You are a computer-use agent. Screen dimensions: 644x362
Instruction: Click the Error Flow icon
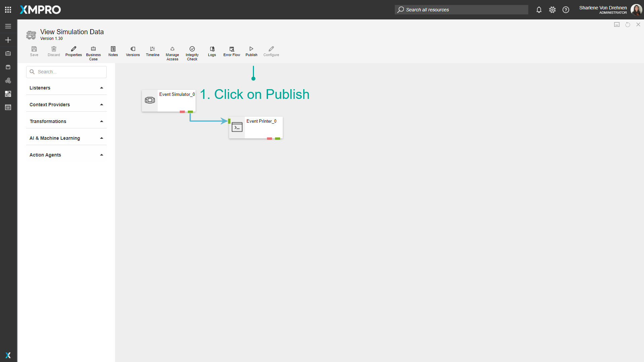231,51
